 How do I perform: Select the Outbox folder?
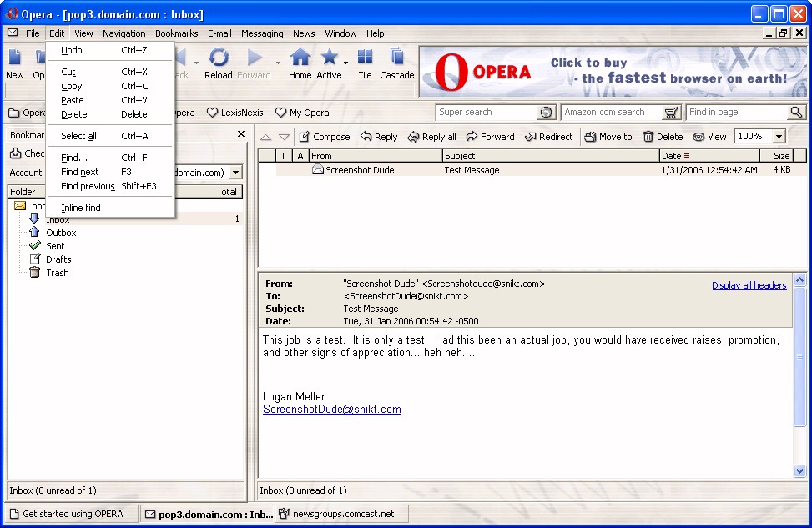pos(61,233)
